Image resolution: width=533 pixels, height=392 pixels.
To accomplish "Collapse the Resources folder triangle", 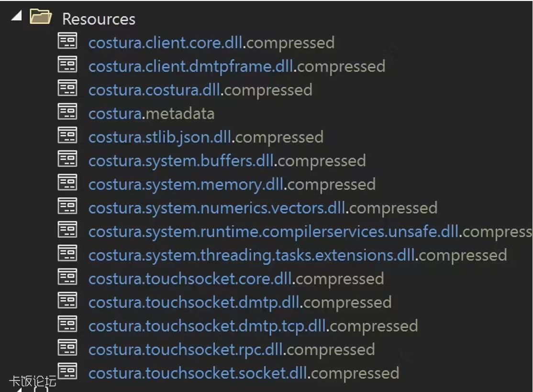I will 17,16.
